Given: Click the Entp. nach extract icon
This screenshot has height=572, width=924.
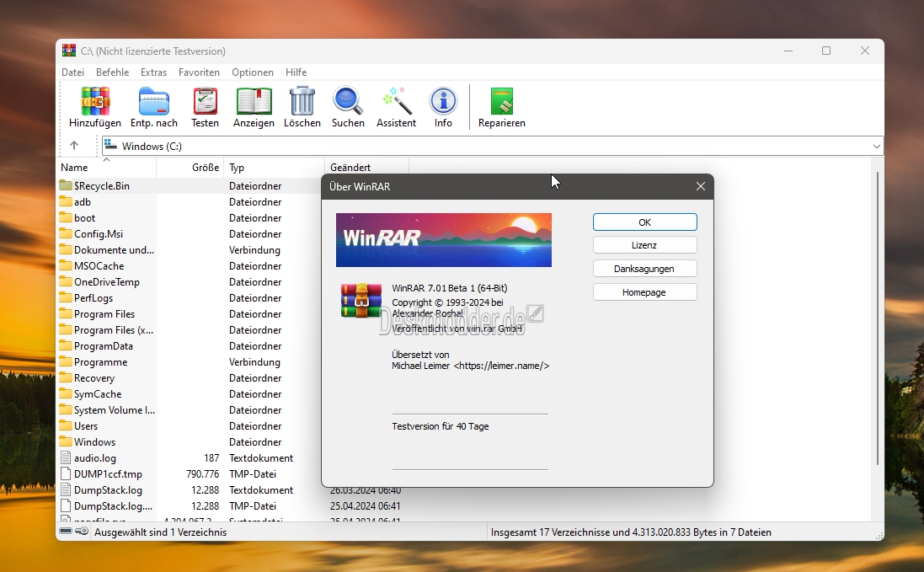Looking at the screenshot, I should tap(154, 101).
